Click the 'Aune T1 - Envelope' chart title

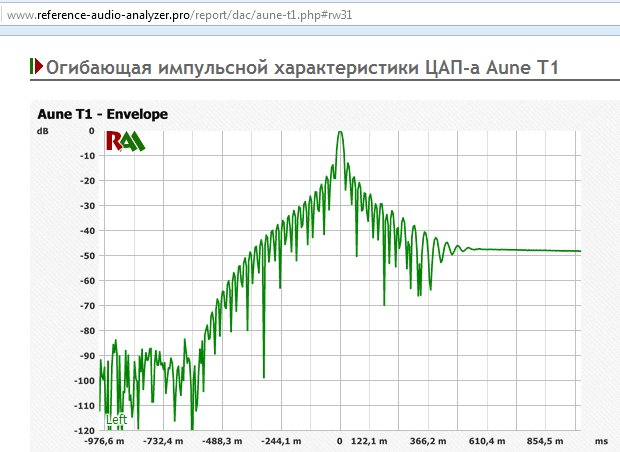(102, 114)
